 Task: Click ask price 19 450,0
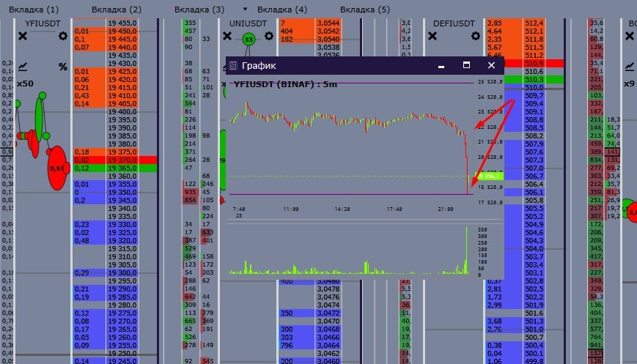tap(122, 31)
